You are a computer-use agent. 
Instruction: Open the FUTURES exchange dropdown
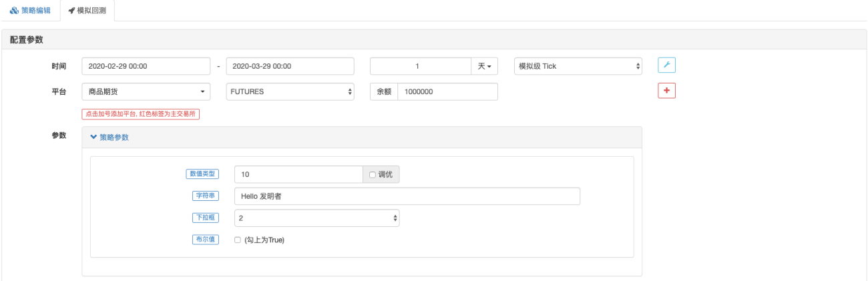click(290, 91)
